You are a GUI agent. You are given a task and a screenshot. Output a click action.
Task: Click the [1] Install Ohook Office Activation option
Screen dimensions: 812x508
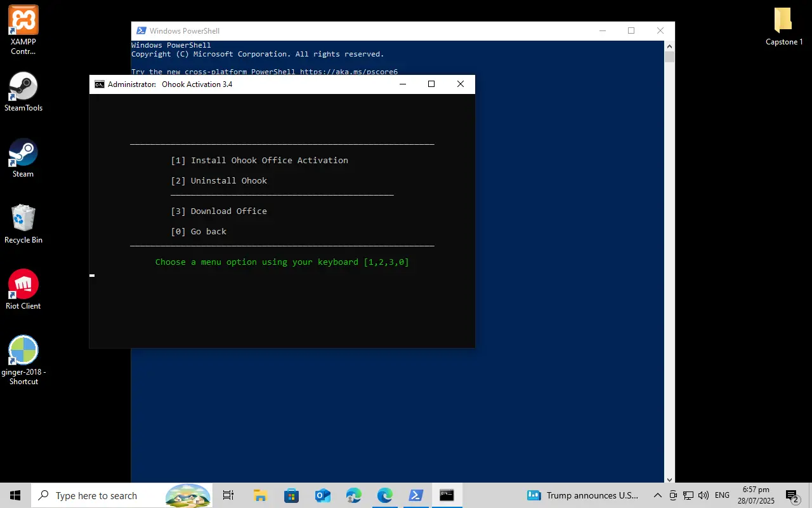coord(259,161)
